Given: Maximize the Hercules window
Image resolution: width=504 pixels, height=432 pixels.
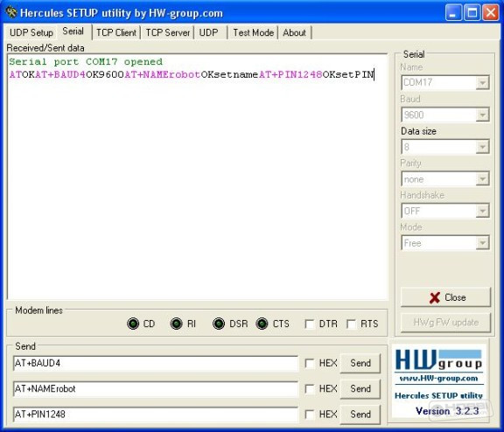Looking at the screenshot, I should (472, 13).
